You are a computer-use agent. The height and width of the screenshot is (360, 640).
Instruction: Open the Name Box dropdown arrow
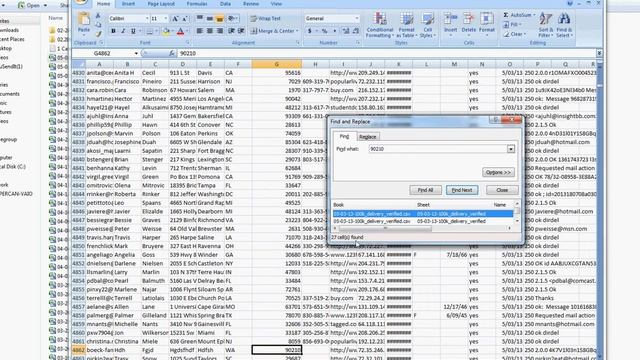pos(136,53)
